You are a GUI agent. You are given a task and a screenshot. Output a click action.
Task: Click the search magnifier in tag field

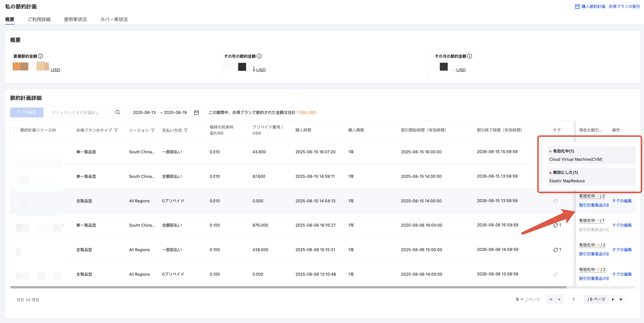pos(117,112)
